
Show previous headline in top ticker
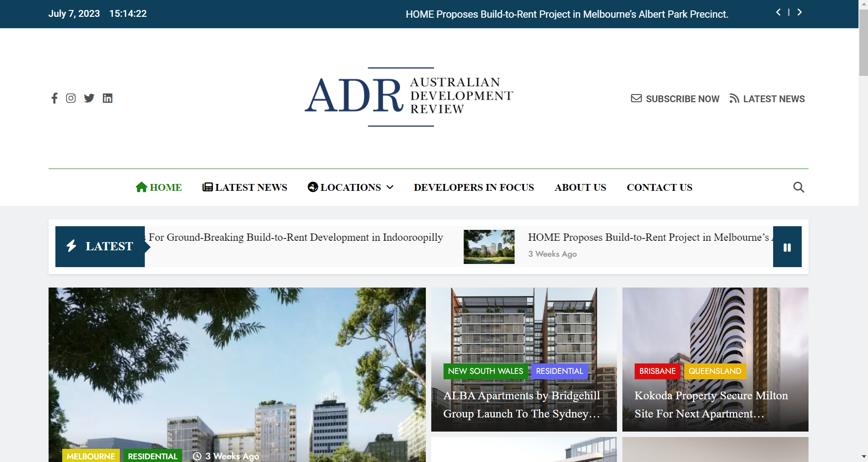point(778,12)
